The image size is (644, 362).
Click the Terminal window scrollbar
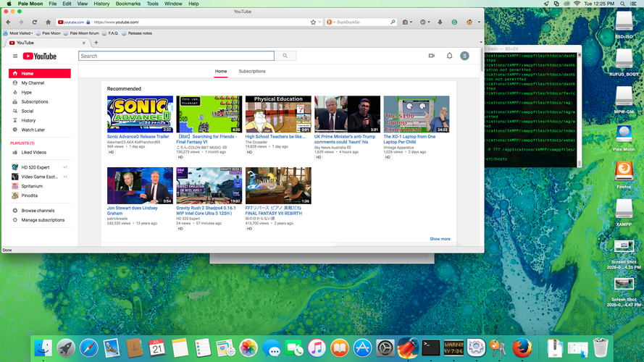pos(580,109)
